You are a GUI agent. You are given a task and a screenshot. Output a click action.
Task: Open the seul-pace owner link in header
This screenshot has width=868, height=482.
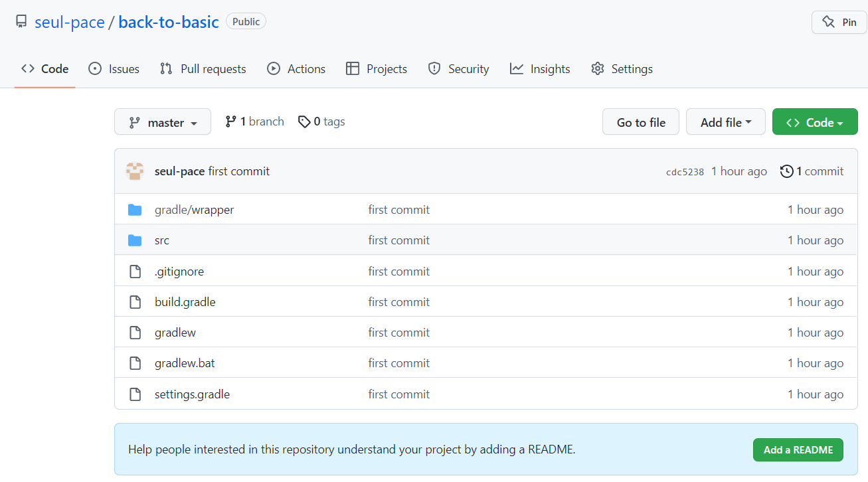pos(70,22)
